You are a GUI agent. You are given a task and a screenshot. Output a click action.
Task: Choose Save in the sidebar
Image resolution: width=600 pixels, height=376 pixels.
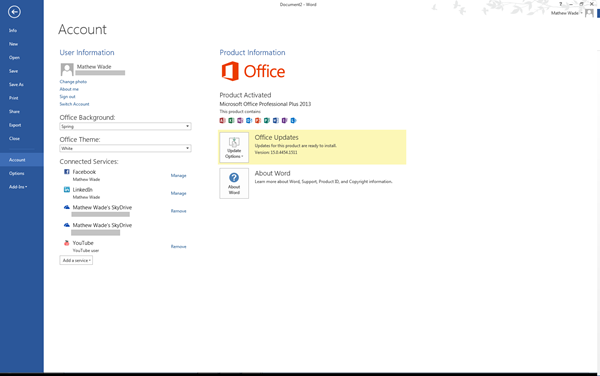click(x=13, y=71)
